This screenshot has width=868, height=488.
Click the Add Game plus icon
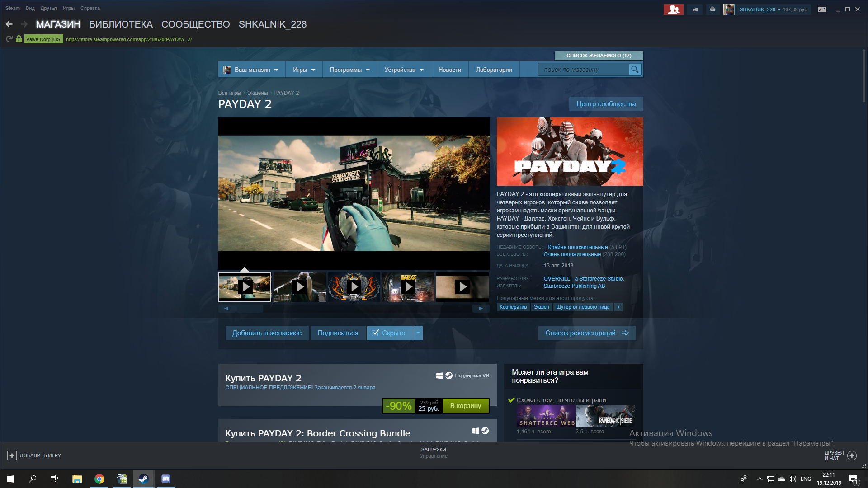pos(12,455)
